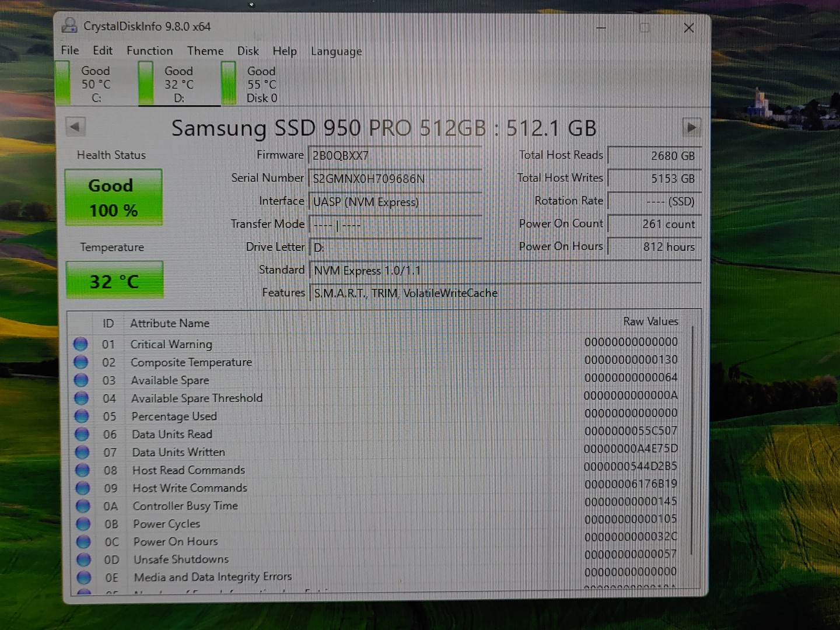The width and height of the screenshot is (840, 630).
Task: Click the status icon for Controller Busy Time
Action: click(x=83, y=506)
